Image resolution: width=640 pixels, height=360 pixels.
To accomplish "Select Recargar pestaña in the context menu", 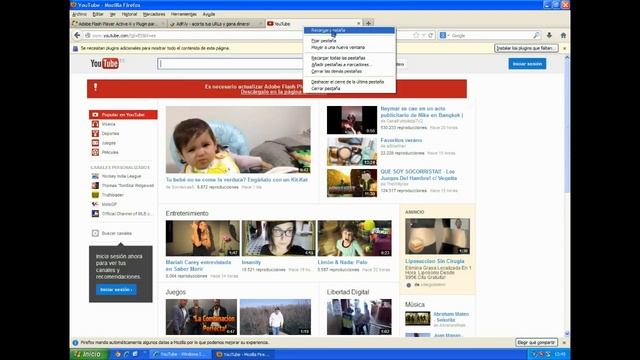I will (349, 30).
